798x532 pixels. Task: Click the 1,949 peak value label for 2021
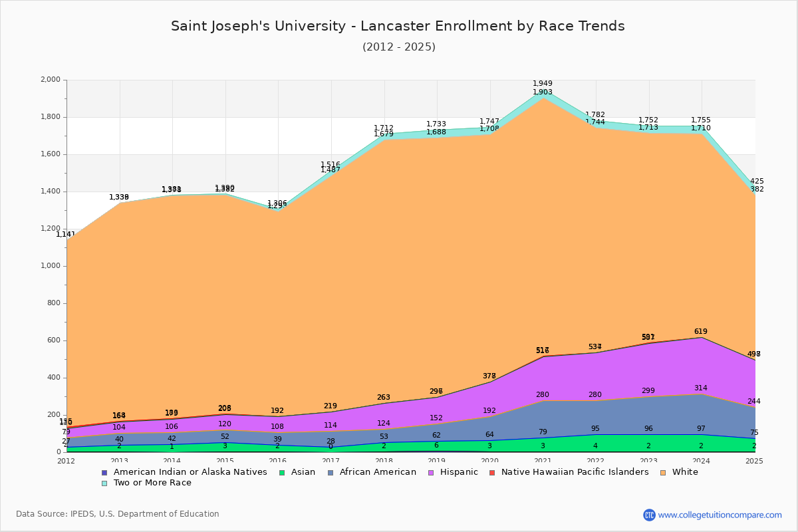click(x=543, y=84)
